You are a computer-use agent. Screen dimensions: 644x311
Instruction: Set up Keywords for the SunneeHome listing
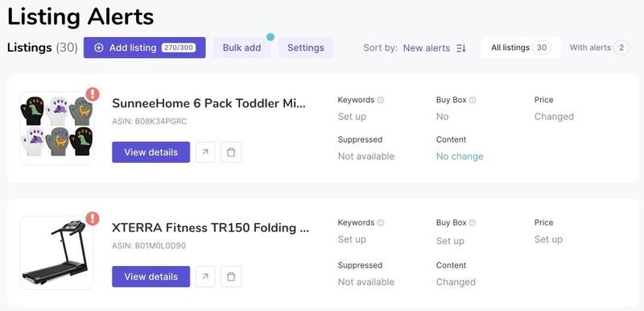(x=352, y=117)
